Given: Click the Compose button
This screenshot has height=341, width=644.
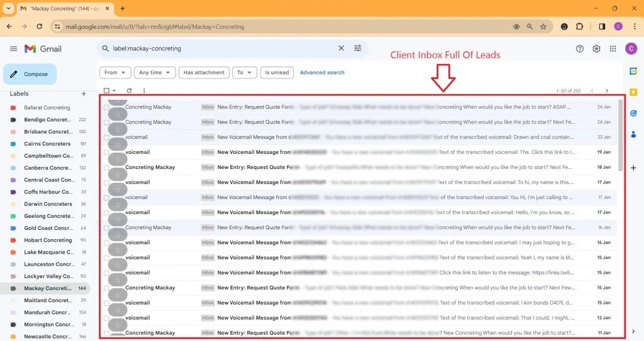Looking at the screenshot, I should pyautogui.click(x=30, y=74).
